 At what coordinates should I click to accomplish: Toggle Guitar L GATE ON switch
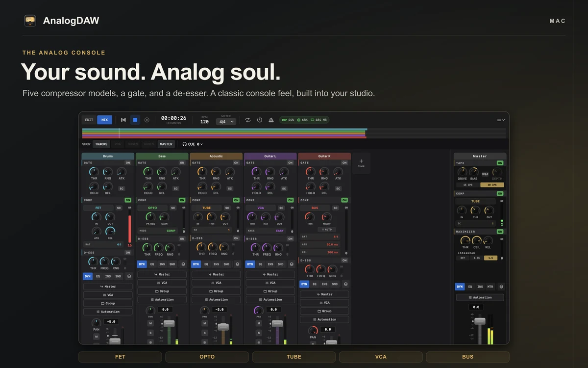click(290, 162)
